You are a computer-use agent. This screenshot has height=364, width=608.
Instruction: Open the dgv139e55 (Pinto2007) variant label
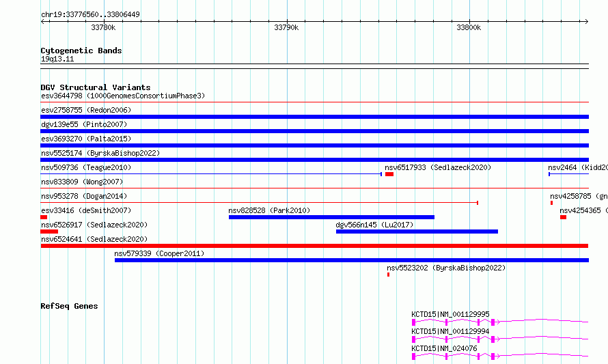[x=84, y=124]
